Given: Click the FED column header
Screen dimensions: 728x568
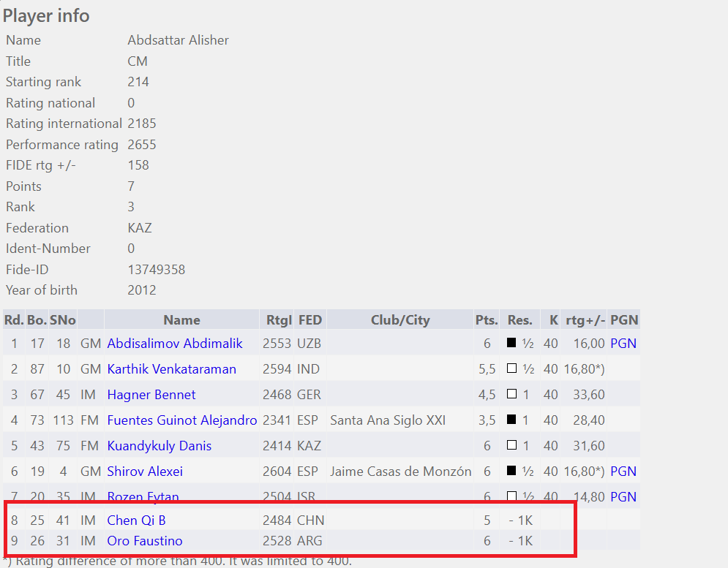Looking at the screenshot, I should [310, 319].
